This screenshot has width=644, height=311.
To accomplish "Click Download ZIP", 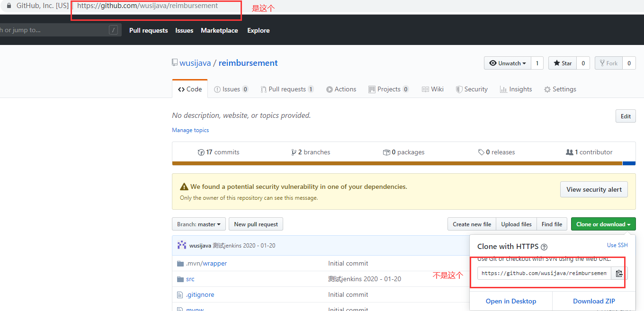I will pyautogui.click(x=594, y=301).
